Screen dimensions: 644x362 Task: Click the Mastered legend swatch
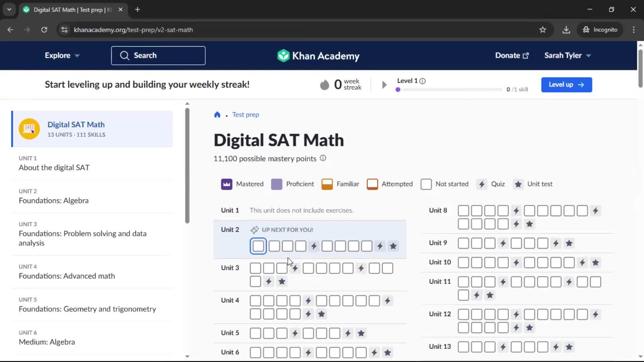226,184
